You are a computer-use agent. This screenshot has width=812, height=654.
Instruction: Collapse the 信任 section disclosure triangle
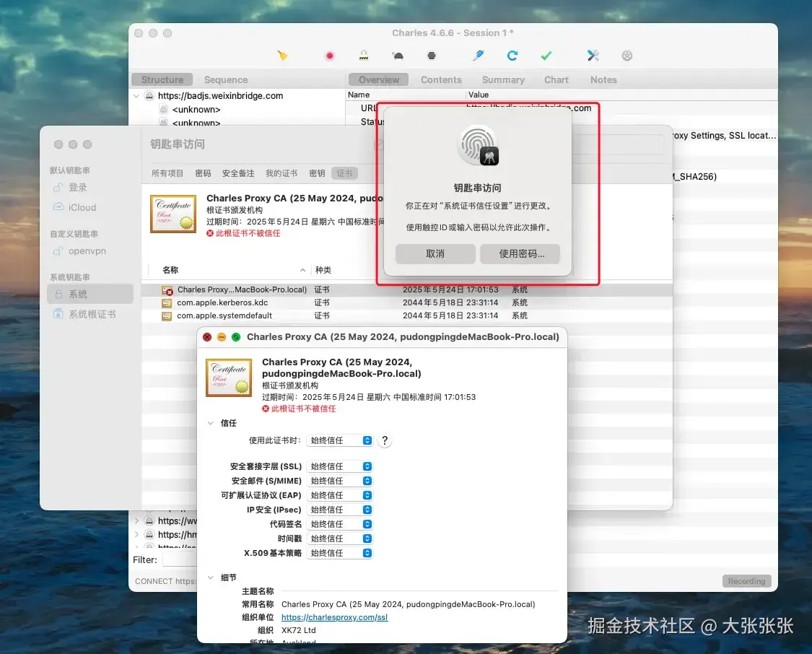click(x=211, y=423)
